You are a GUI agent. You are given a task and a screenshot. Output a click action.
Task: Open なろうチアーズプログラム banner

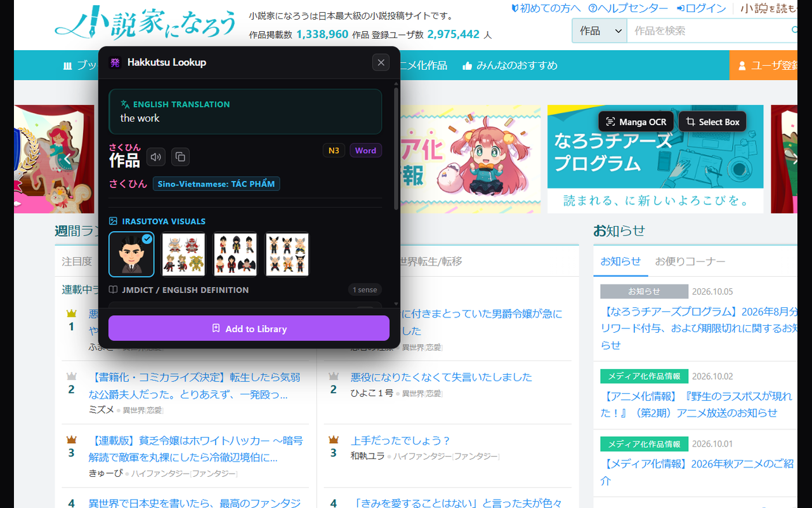coord(655,159)
